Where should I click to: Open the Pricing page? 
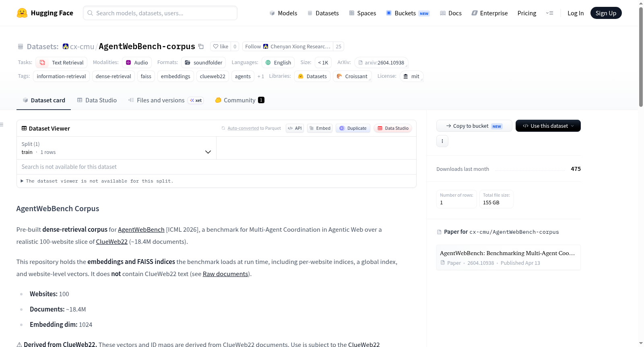tap(527, 13)
